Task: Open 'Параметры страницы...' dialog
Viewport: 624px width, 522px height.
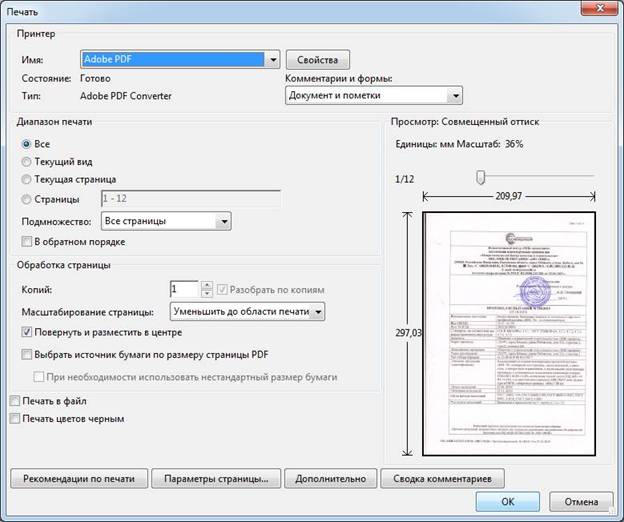Action: pos(216,478)
